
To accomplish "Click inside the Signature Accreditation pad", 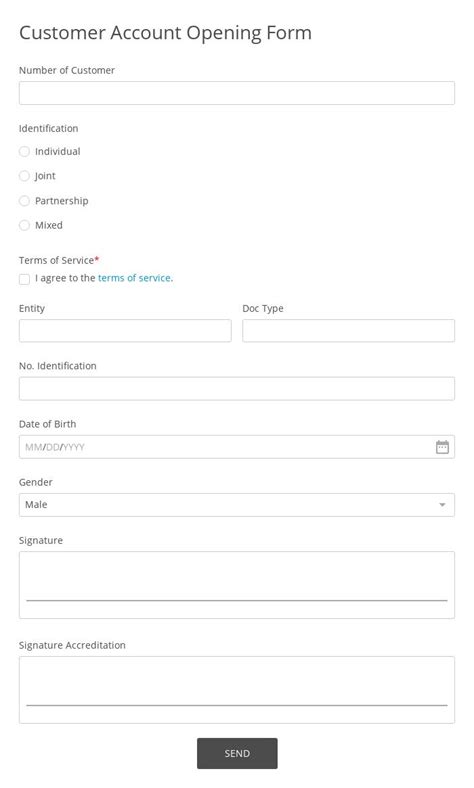I will point(237,690).
